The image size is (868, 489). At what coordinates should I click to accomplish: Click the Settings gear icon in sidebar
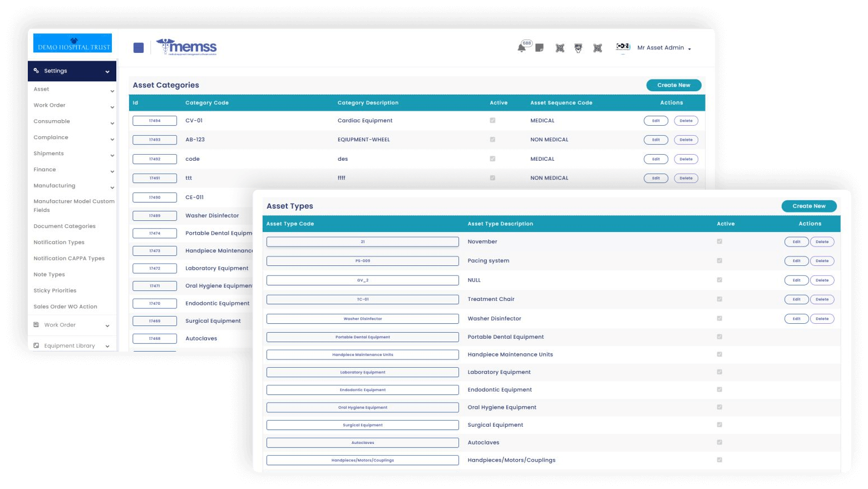click(x=36, y=71)
